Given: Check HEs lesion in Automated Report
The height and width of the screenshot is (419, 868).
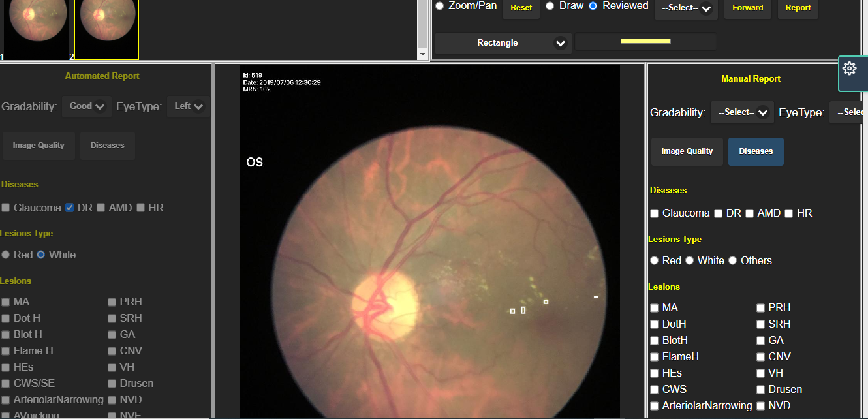Looking at the screenshot, I should tap(6, 367).
